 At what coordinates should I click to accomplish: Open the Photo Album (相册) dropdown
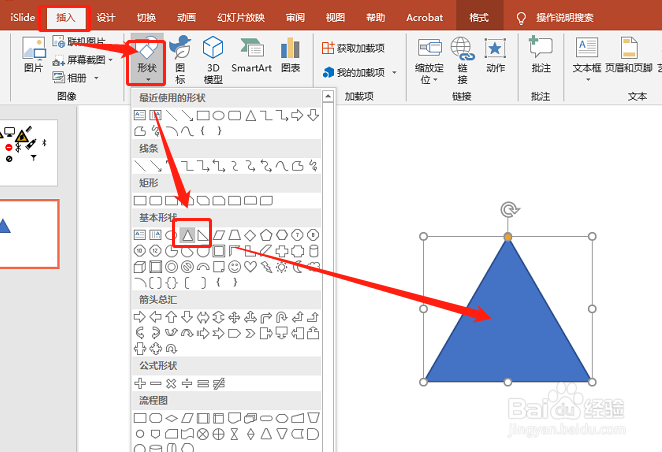(x=76, y=78)
